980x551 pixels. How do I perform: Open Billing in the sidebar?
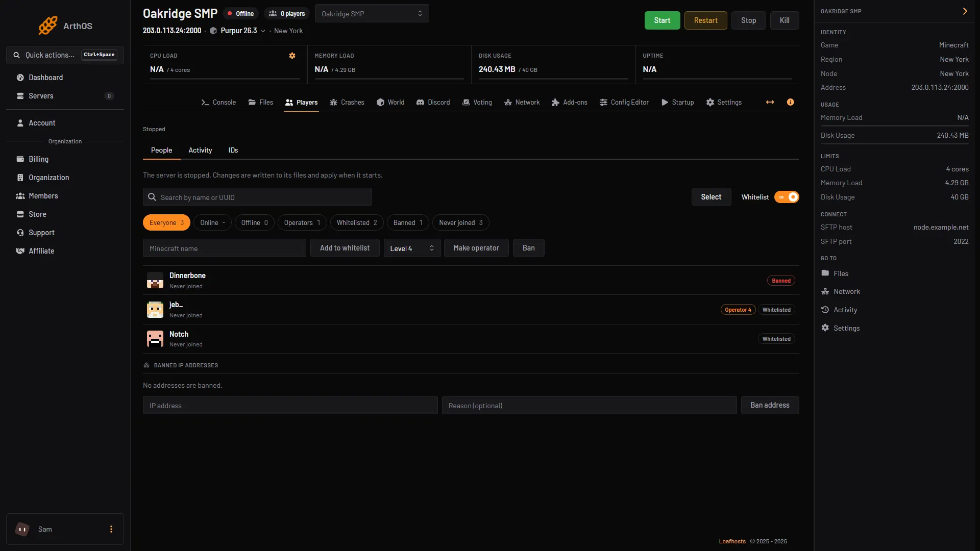pos(65,159)
